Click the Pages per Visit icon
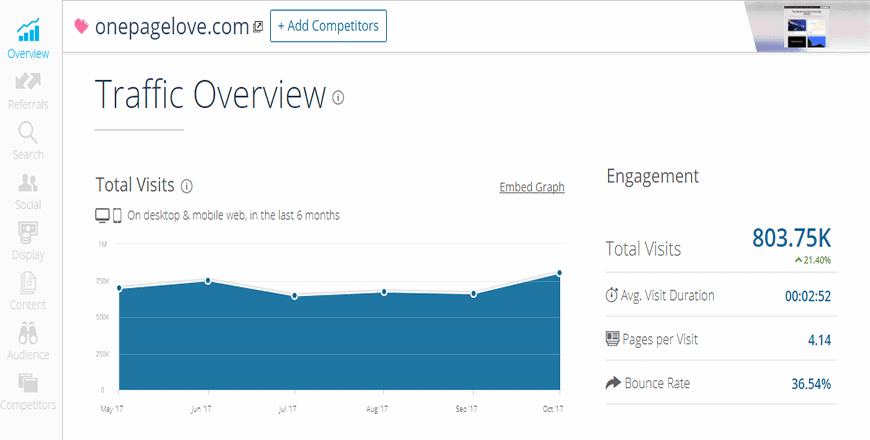 pos(612,338)
